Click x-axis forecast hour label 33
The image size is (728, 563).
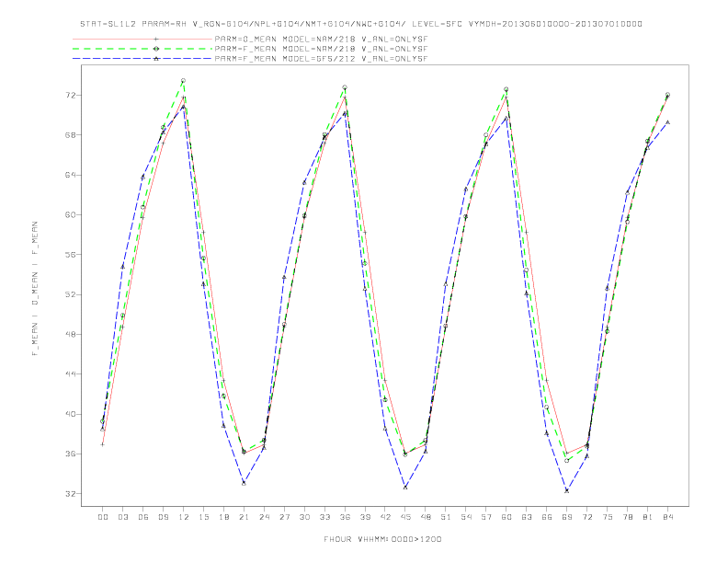click(324, 517)
